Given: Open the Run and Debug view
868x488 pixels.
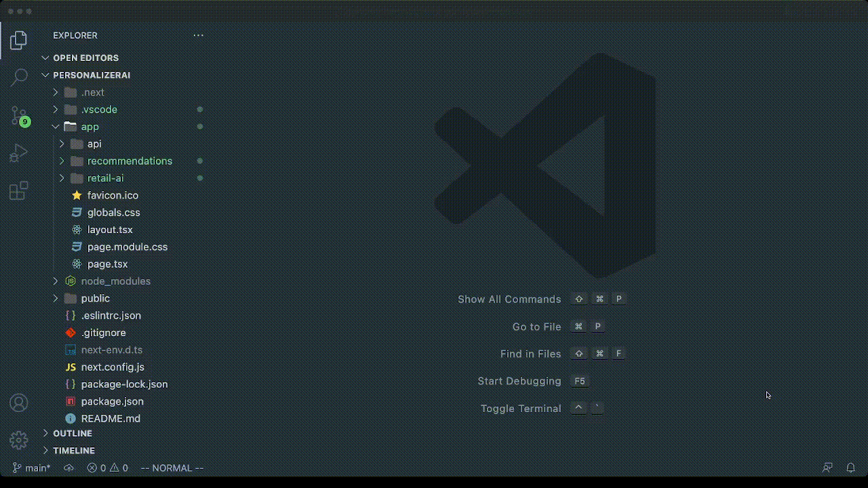Looking at the screenshot, I should coord(18,154).
